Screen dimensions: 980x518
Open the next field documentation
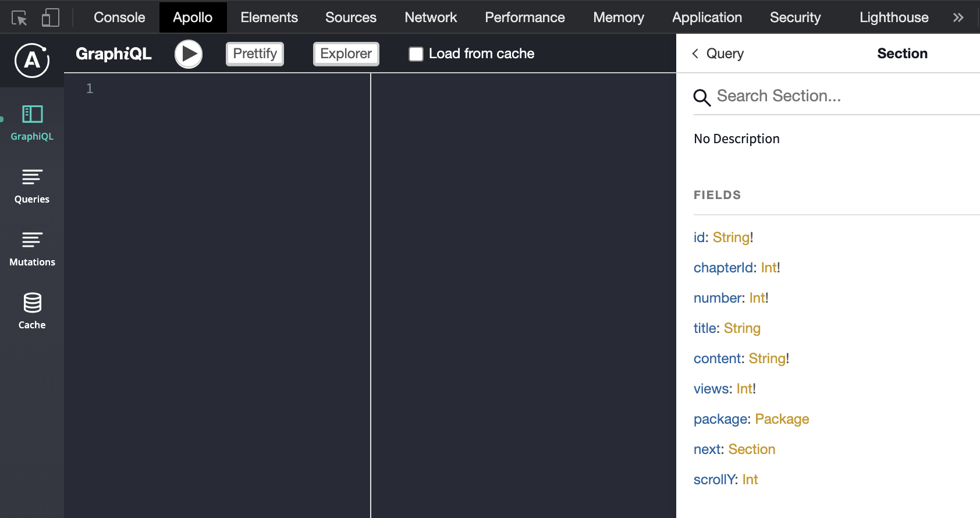tap(707, 449)
